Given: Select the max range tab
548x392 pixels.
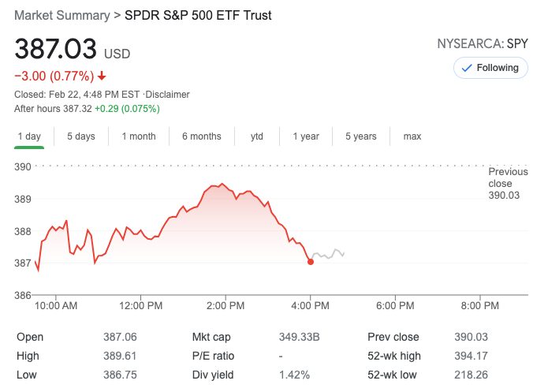Looking at the screenshot, I should click(x=412, y=136).
